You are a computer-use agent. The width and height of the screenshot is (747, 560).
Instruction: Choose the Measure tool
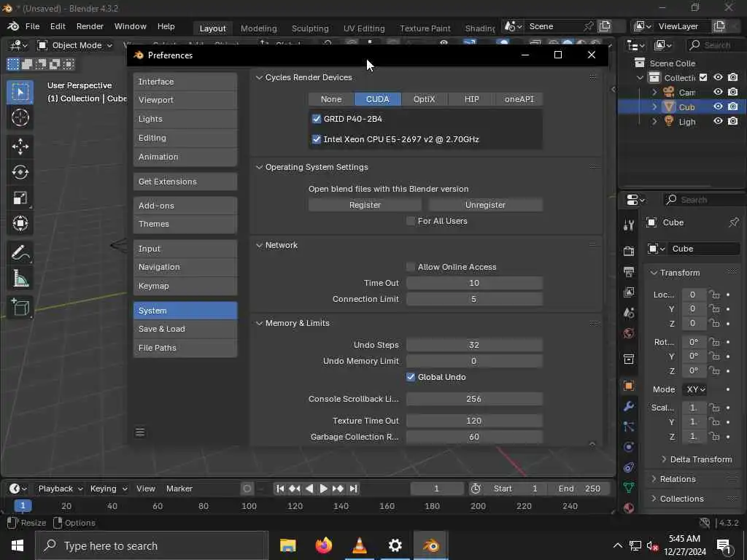(20, 278)
